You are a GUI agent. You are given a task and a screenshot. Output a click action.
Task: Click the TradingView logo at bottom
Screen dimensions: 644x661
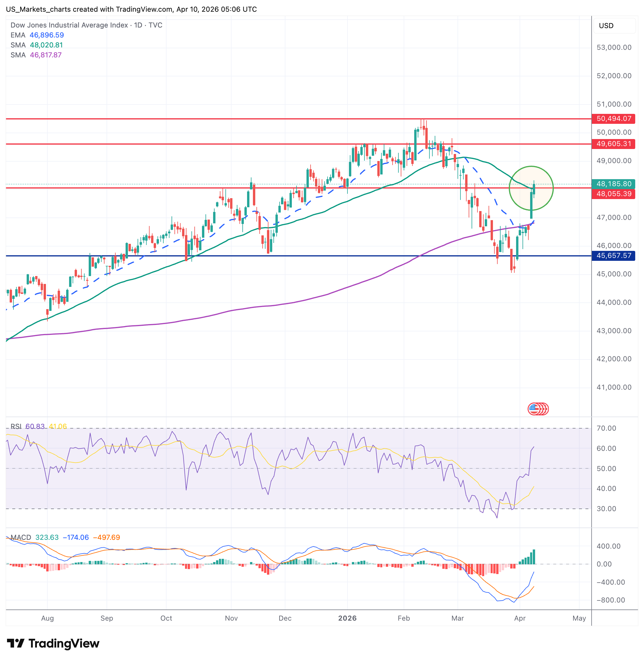[x=53, y=643]
